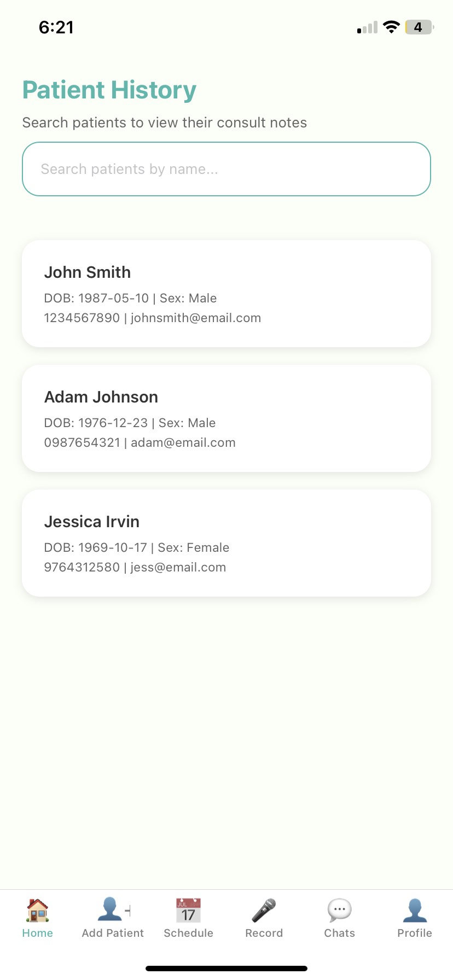The image size is (453, 980).
Task: Tap the Home house icon
Action: (x=38, y=911)
